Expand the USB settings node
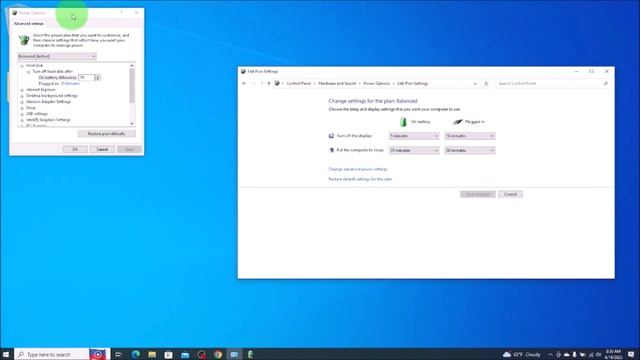Viewport: 640px width, 360px height. (22, 114)
